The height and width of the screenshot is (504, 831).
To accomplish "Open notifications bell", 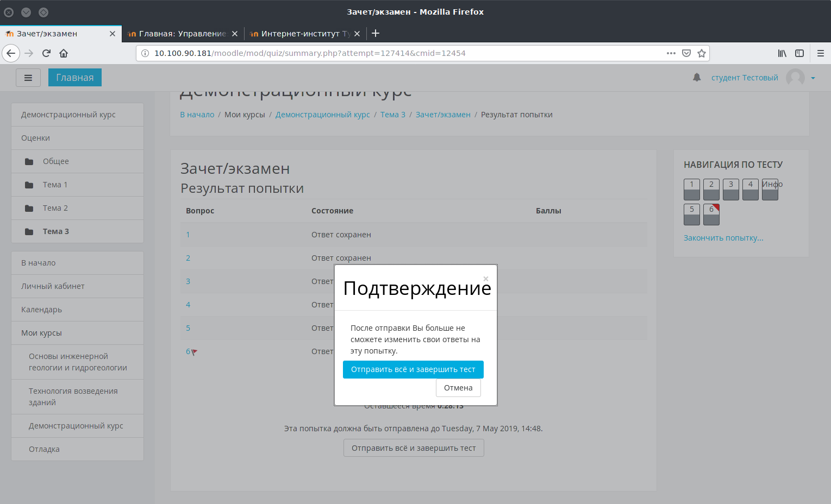I will [697, 78].
